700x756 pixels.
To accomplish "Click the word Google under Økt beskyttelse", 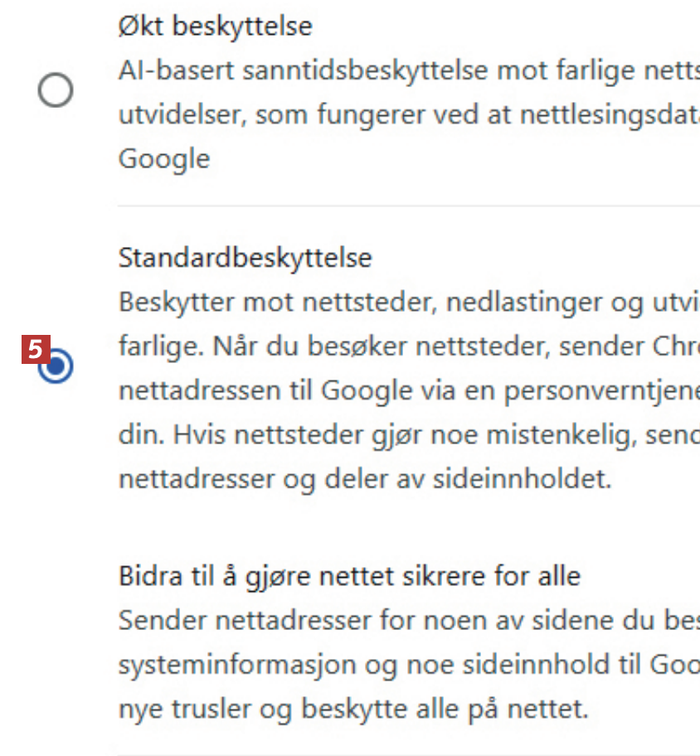I will (x=164, y=158).
